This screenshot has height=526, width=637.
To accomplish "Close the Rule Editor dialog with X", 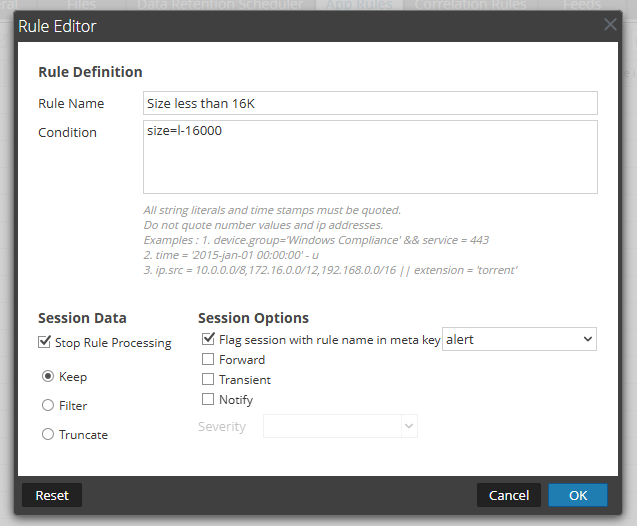I will 610,25.
